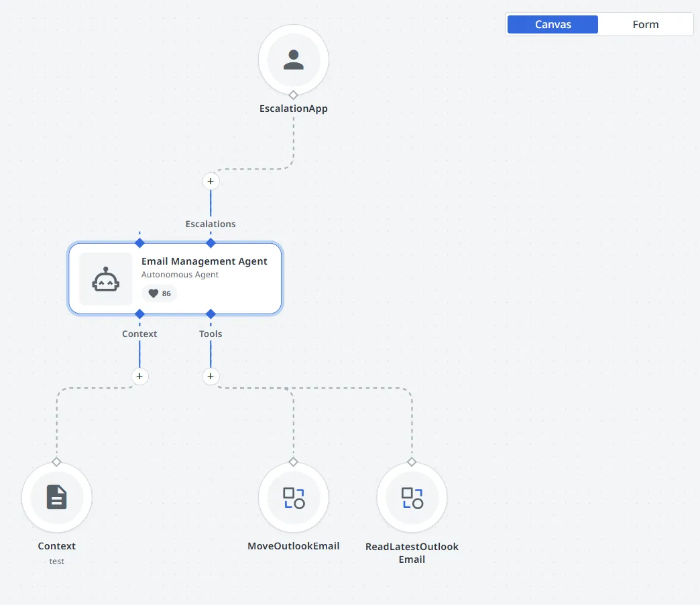This screenshot has width=700, height=605.
Task: Click the EscalationApp user avatar icon
Action: (294, 59)
